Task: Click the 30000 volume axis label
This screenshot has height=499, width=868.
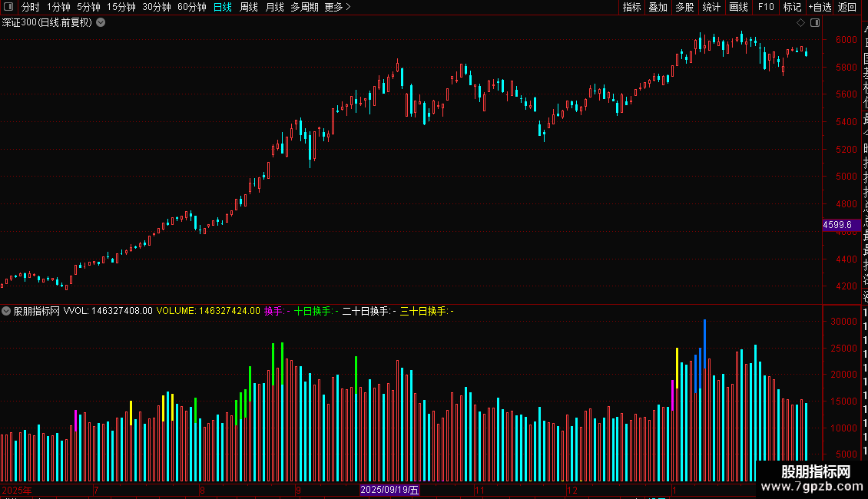Action: coord(843,322)
